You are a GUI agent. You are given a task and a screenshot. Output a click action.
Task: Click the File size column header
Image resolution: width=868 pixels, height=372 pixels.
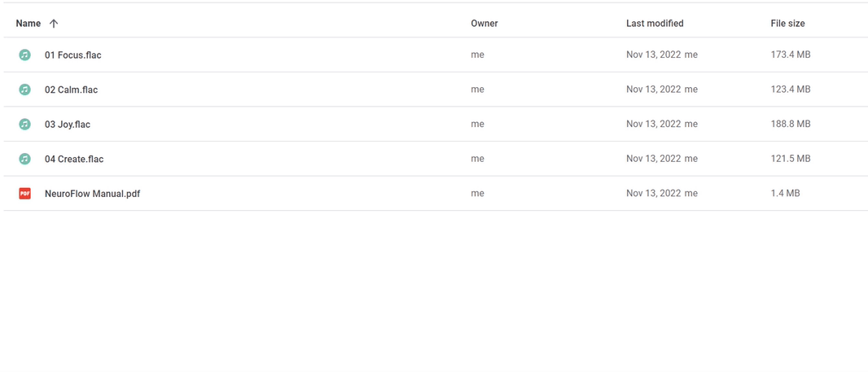pos(787,24)
